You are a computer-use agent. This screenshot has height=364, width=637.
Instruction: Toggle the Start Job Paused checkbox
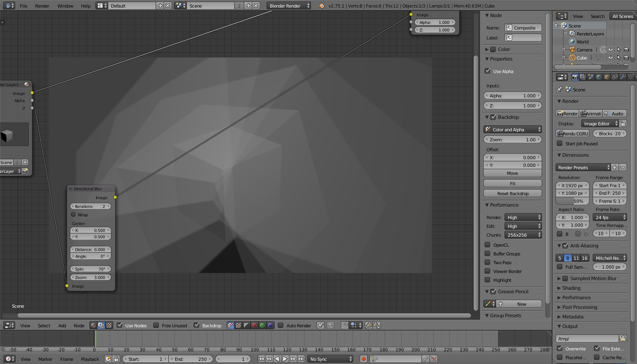coord(560,143)
